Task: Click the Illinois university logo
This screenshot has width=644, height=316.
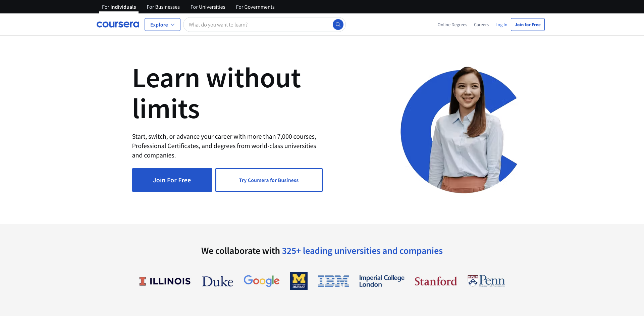Action: click(165, 281)
